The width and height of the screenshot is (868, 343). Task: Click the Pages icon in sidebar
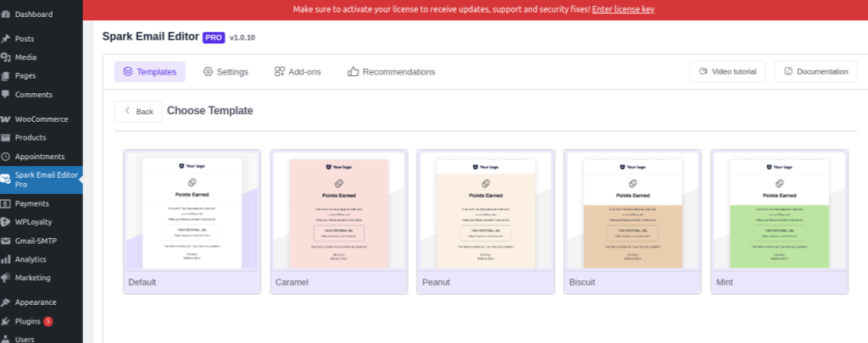[x=6, y=75]
